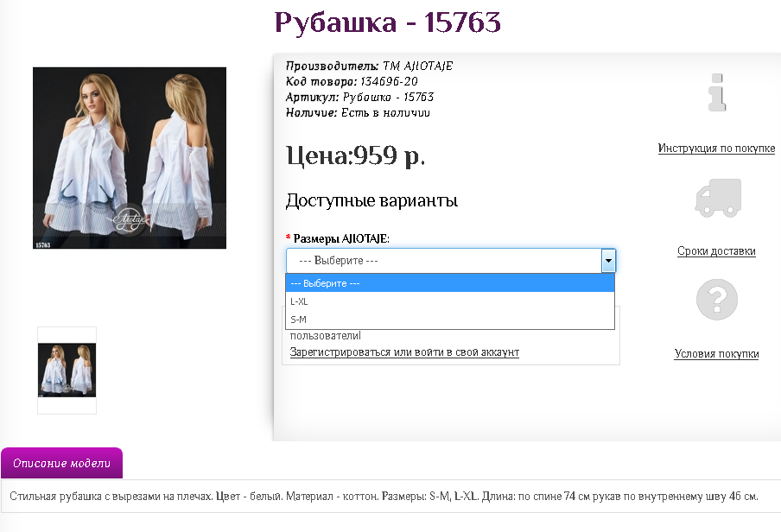Open the Условия покупки link
Screen dimensions: 781x532
(x=716, y=354)
